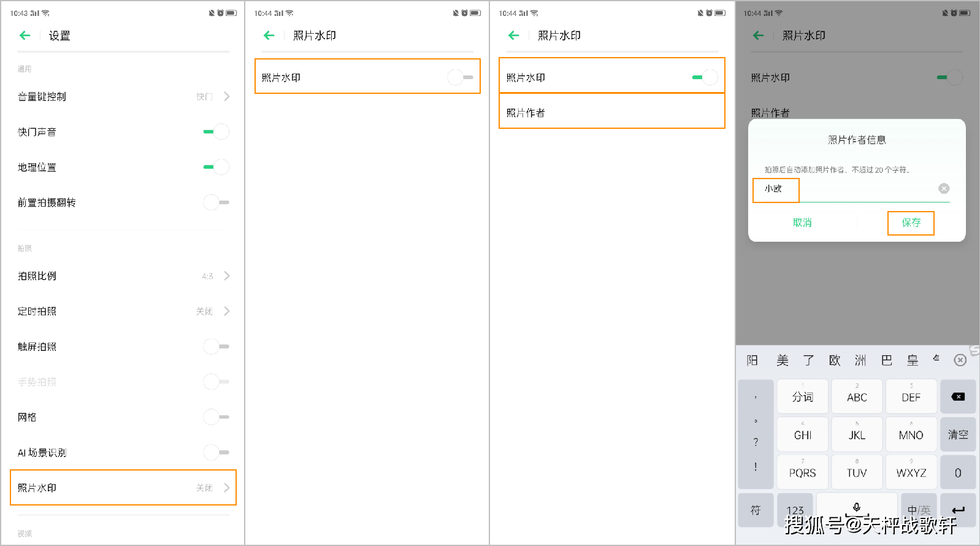Tap 取消 to cancel the dialog

click(802, 223)
